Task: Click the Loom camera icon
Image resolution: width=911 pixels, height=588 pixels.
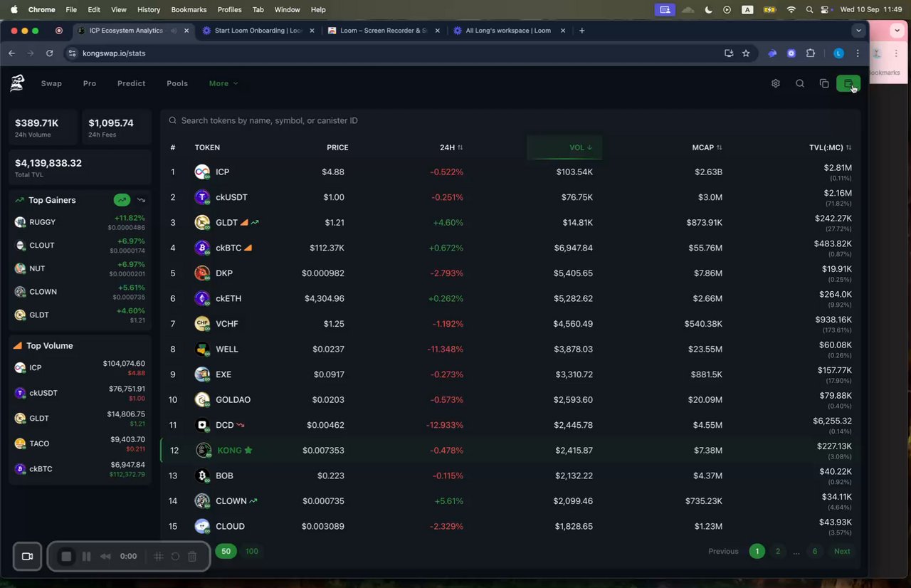Action: click(28, 557)
